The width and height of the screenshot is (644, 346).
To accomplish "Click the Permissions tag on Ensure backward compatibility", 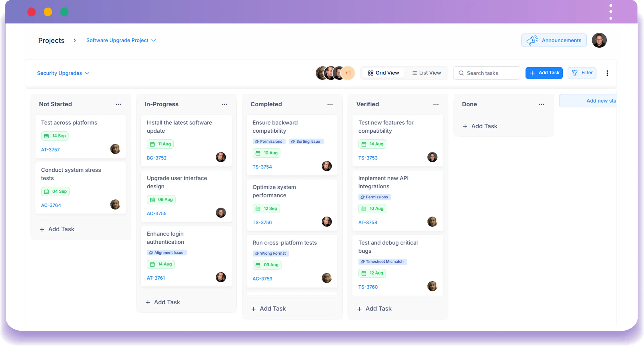I will click(x=269, y=141).
